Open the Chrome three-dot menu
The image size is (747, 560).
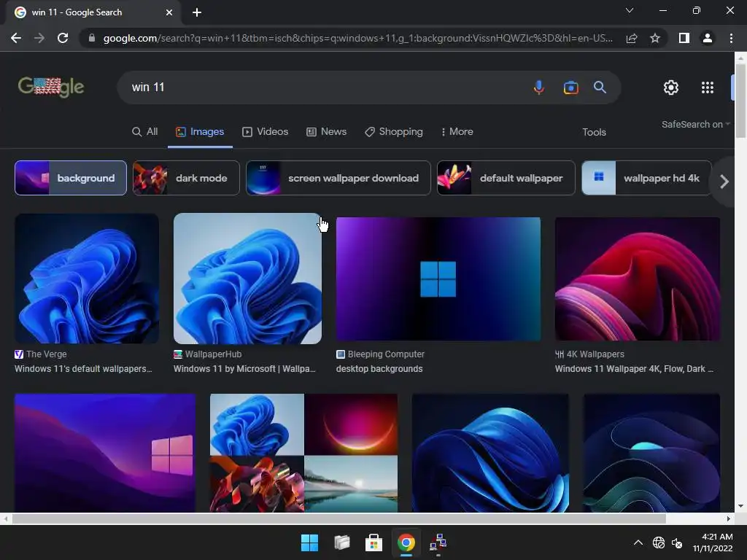(x=731, y=38)
